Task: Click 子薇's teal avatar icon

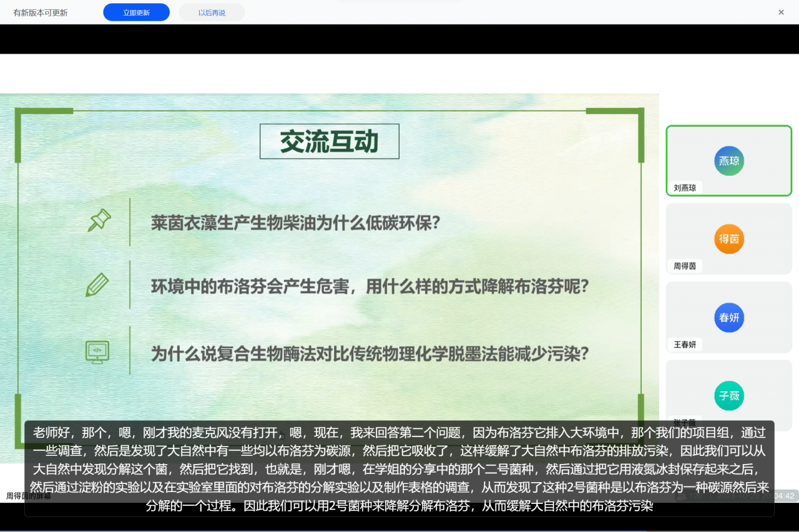Action: pos(728,396)
